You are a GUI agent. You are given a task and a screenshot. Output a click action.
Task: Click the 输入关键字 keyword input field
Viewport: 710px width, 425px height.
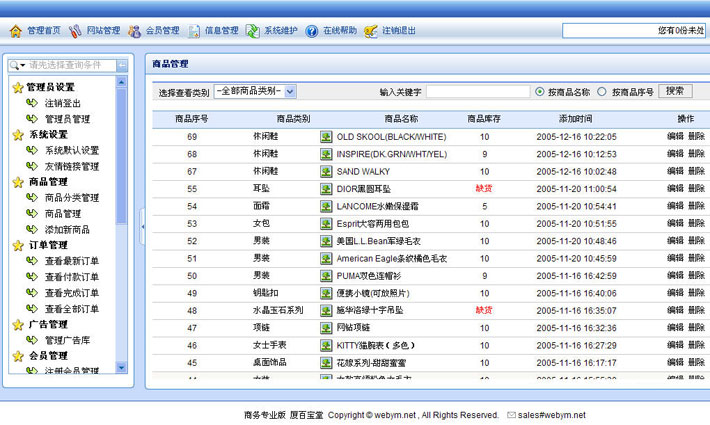point(478,92)
